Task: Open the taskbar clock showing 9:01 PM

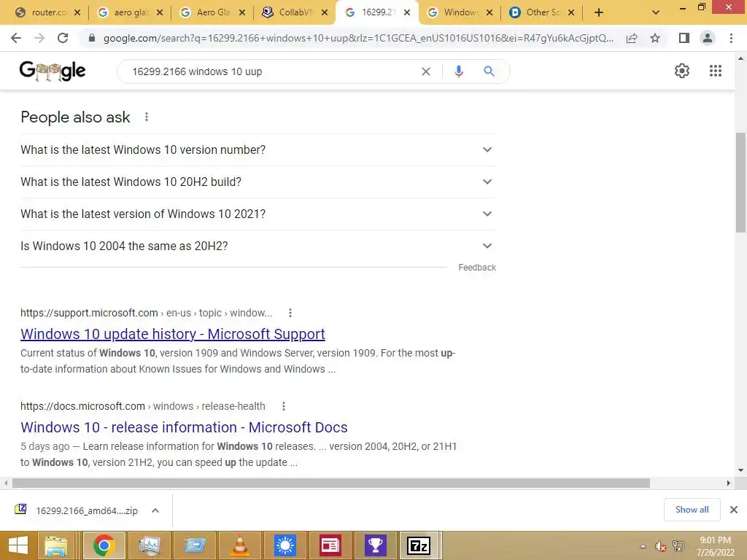Action: (x=715, y=546)
